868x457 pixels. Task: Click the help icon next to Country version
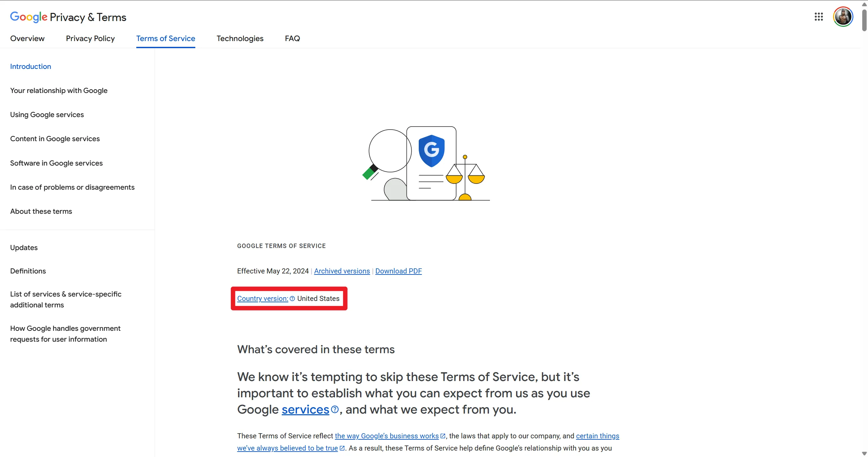coord(292,299)
